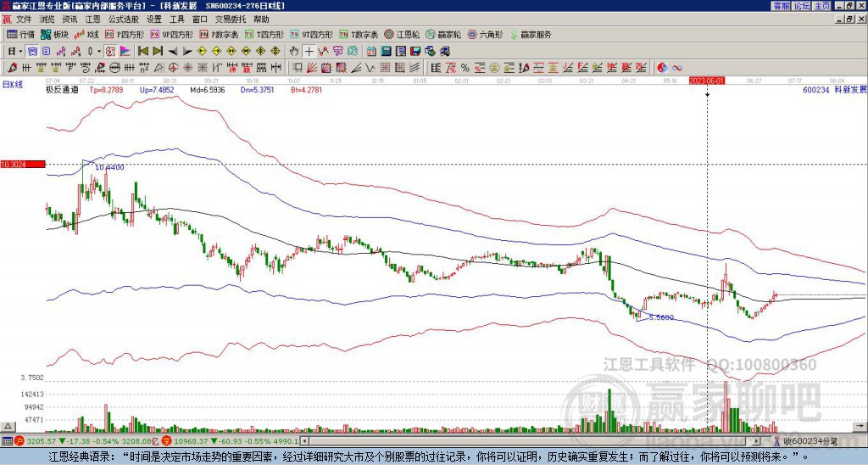Select the zigzag wave line tool
868x465 pixels.
click(370, 68)
